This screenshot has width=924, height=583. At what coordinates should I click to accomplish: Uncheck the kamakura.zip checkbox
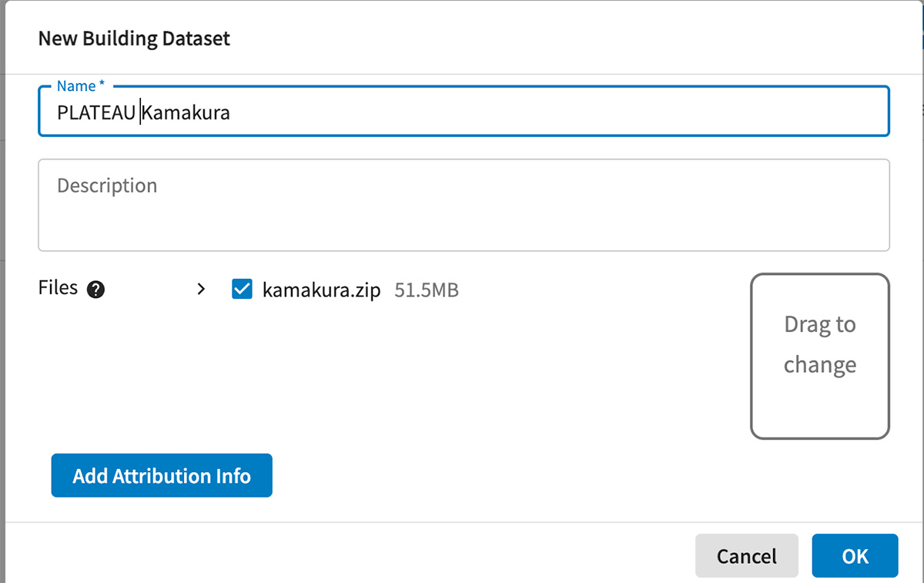243,290
